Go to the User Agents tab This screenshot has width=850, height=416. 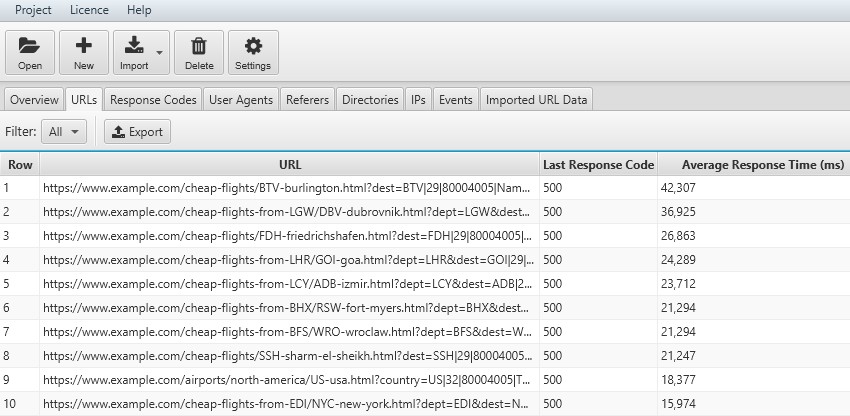(241, 100)
